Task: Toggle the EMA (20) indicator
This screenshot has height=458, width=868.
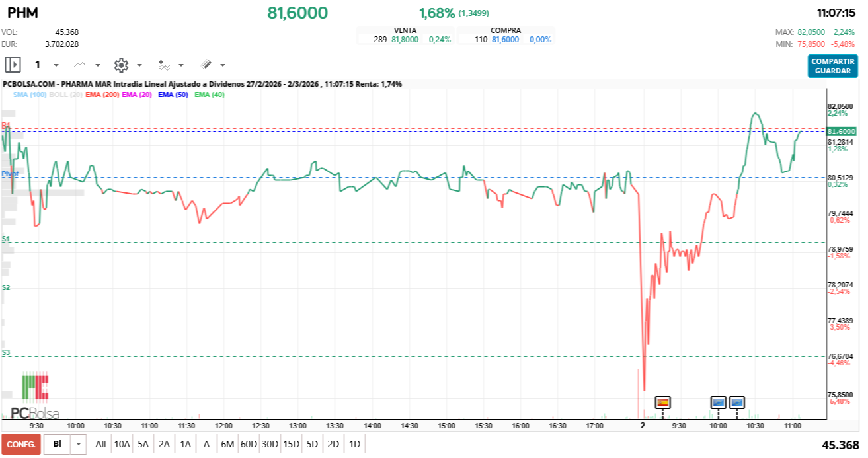Action: 138,95
